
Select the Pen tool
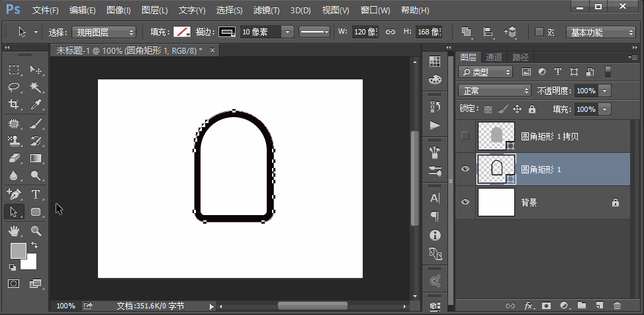coord(14,195)
